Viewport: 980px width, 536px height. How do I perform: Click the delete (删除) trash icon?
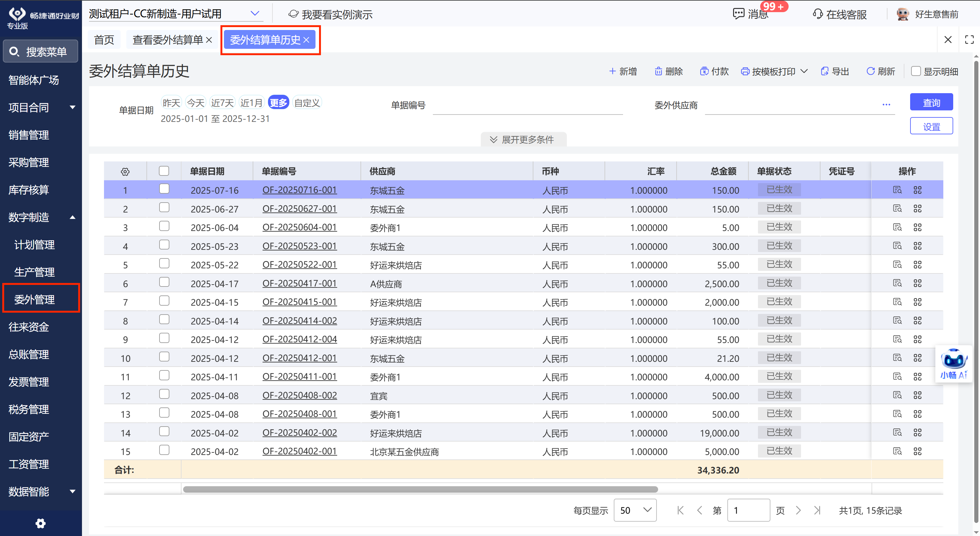(658, 71)
